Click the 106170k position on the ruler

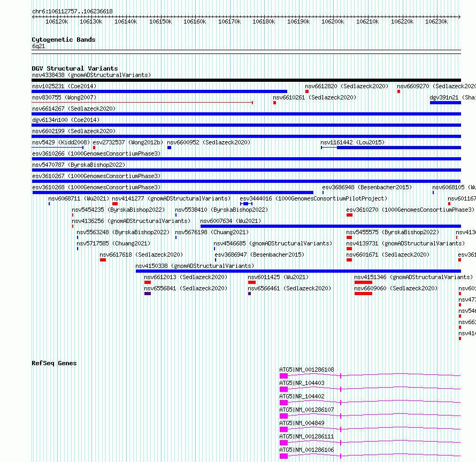[229, 21]
